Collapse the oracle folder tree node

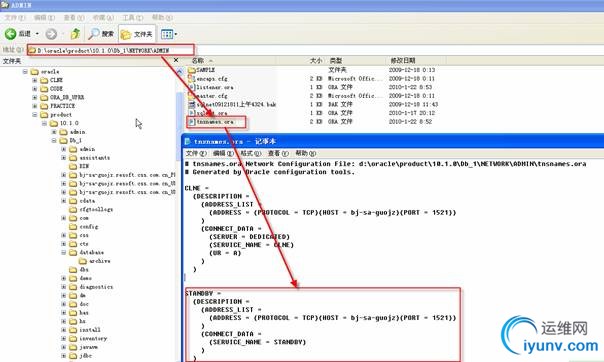[x=25, y=72]
